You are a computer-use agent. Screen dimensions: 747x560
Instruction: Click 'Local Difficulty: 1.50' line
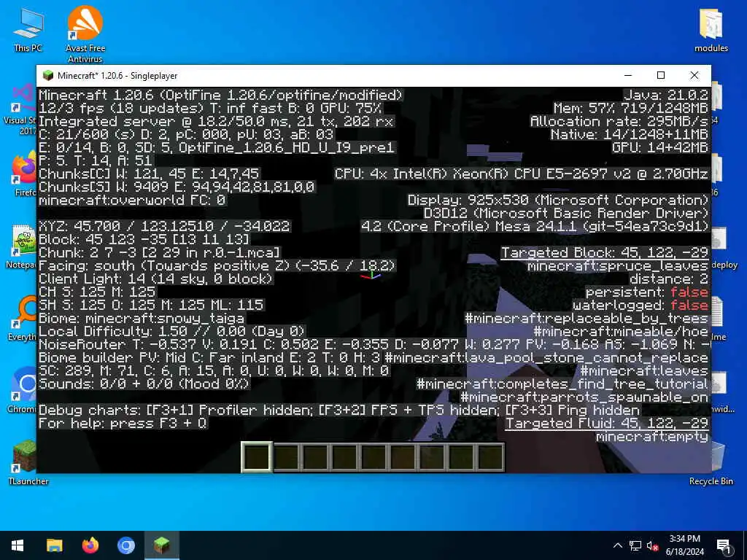171,331
